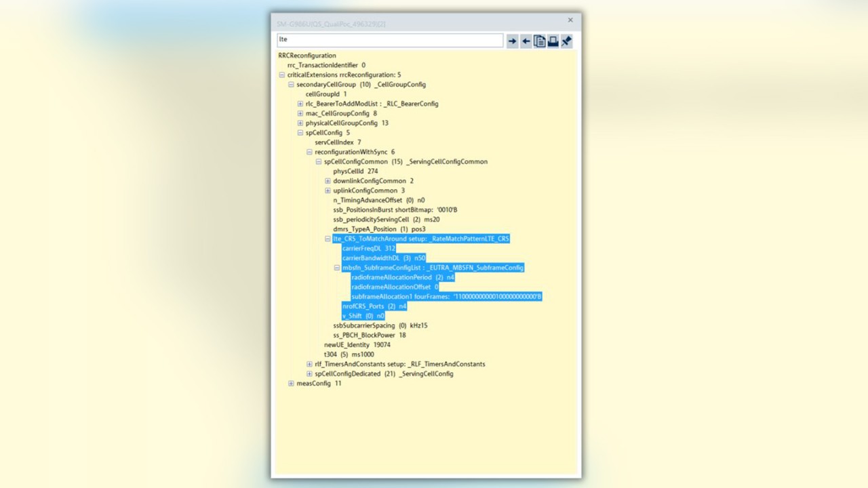Screen dimensions: 868x488
Task: Expand the measConfig node
Action: pyautogui.click(x=291, y=384)
